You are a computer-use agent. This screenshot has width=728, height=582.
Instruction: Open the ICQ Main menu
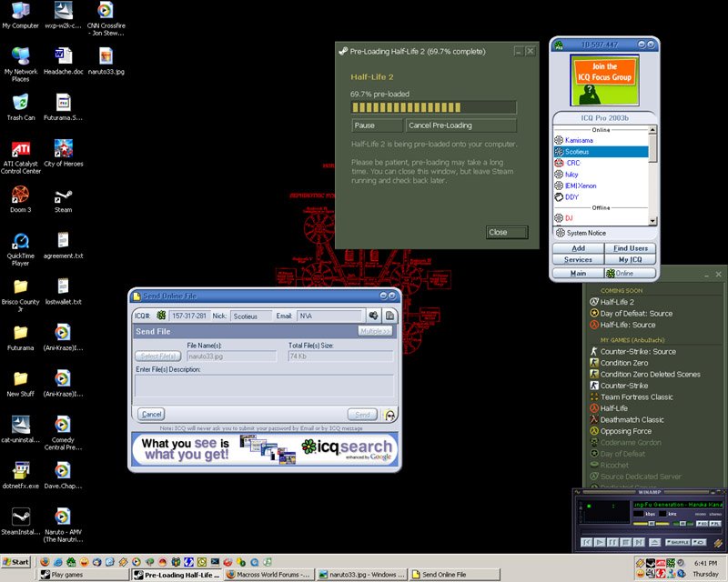pyautogui.click(x=578, y=274)
